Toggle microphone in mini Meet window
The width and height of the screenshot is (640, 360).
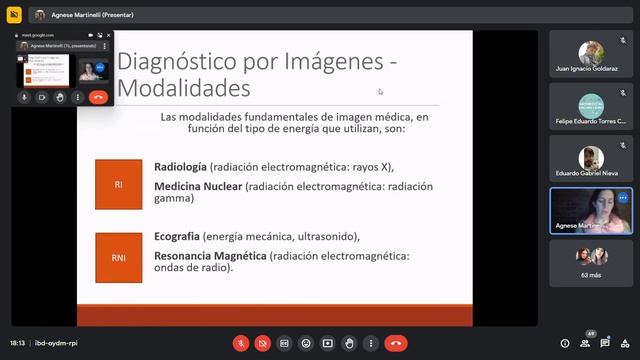point(24,98)
